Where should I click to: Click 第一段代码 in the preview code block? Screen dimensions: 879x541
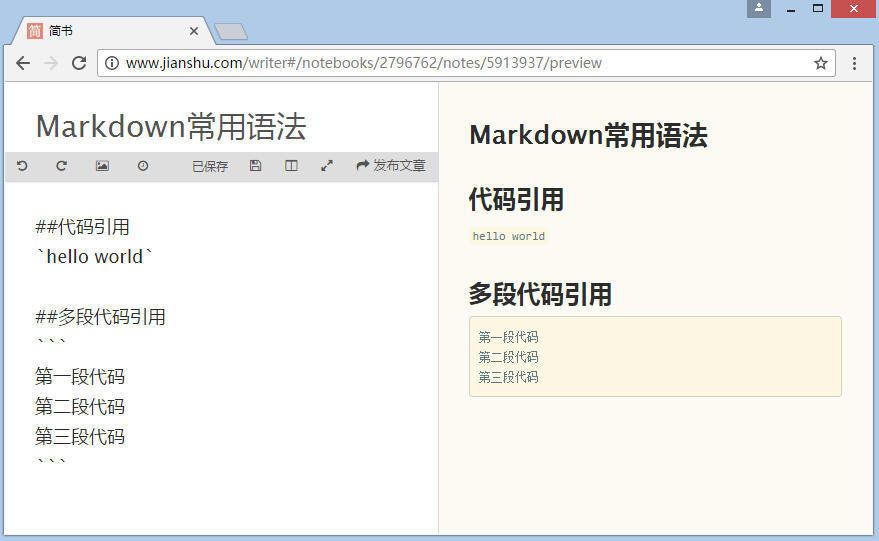pos(508,337)
